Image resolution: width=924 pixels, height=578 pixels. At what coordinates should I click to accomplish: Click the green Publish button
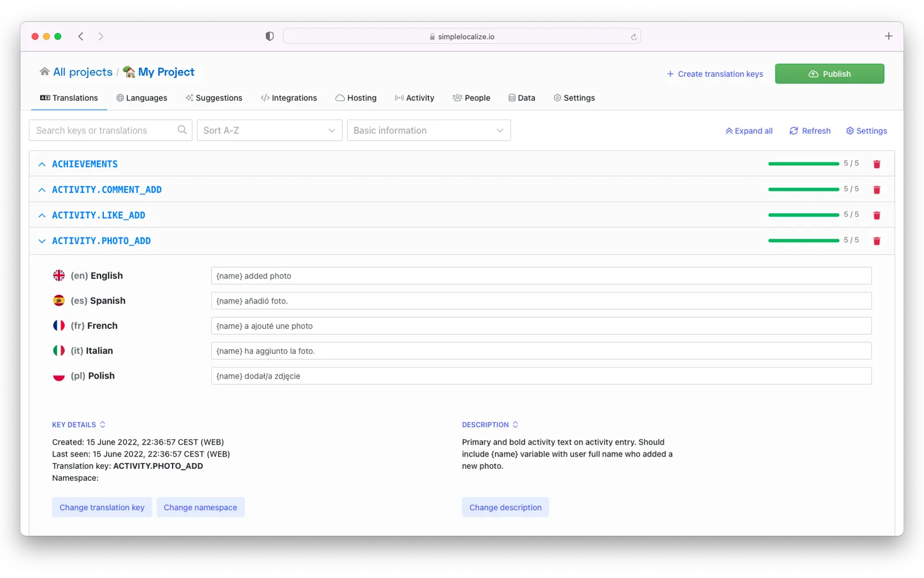[829, 73]
